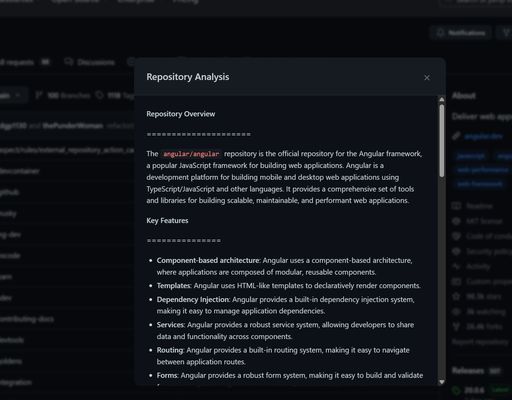Click 'Component-based architecture' bullet label
The height and width of the screenshot is (400, 512).
(208, 260)
